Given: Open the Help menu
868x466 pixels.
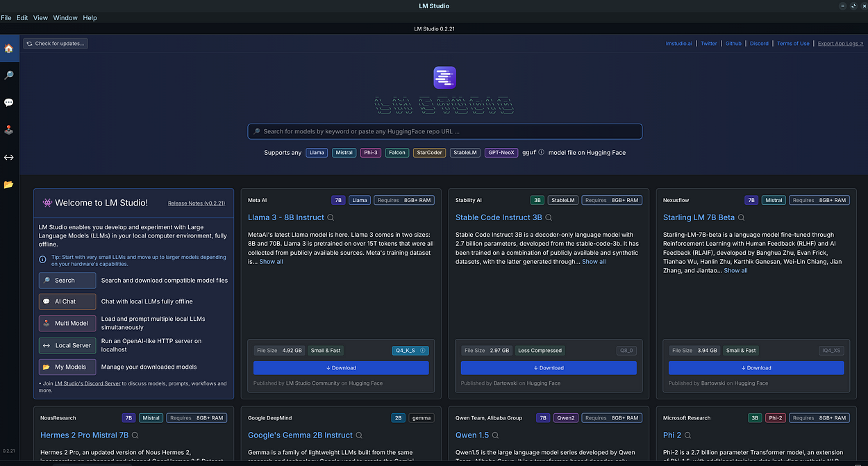Looking at the screenshot, I should (x=90, y=17).
